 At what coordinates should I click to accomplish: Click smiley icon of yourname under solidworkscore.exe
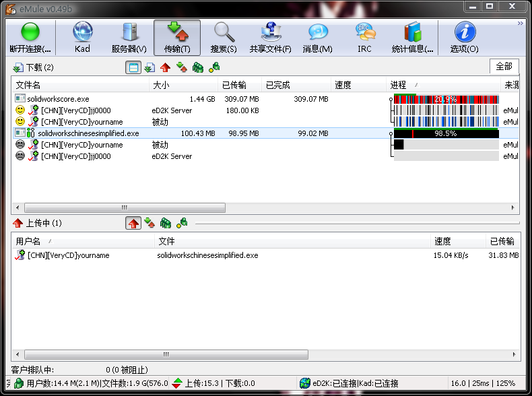click(x=20, y=121)
